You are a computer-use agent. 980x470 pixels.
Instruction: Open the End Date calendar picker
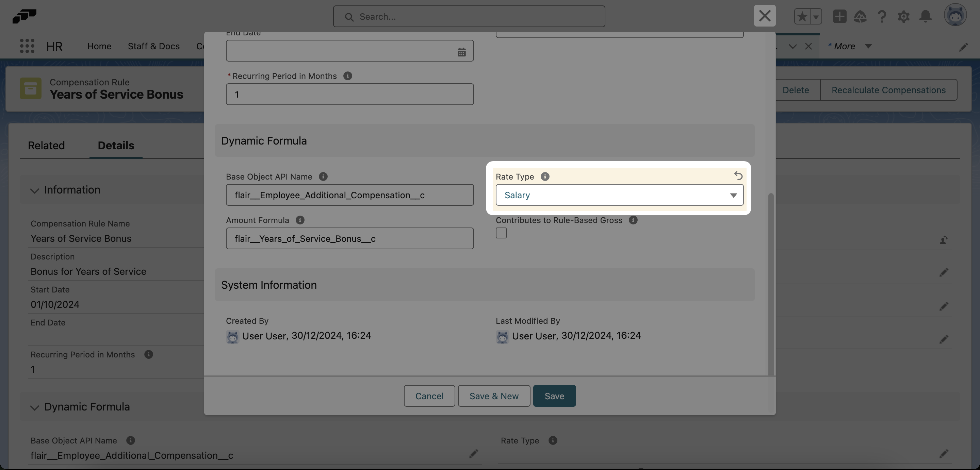pyautogui.click(x=461, y=52)
